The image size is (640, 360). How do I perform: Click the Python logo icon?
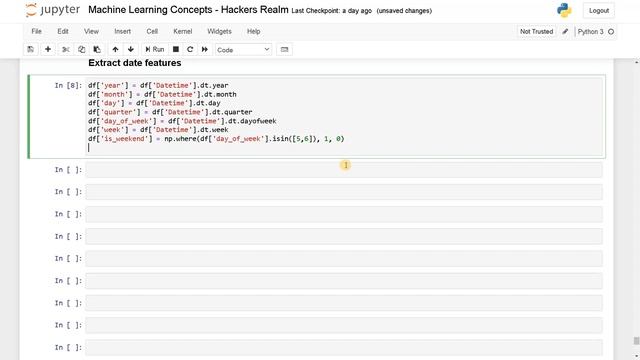point(564,10)
